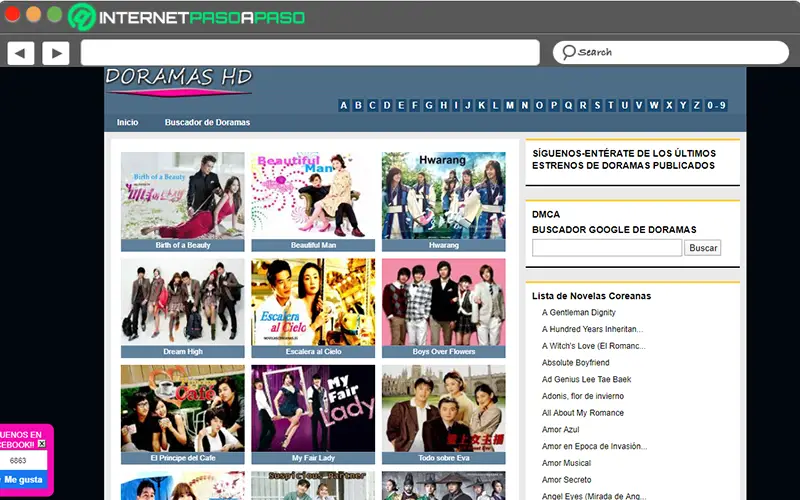Open the El Principe del Cafe poster
Image resolution: width=800 pixels, height=500 pixels.
coord(183,408)
